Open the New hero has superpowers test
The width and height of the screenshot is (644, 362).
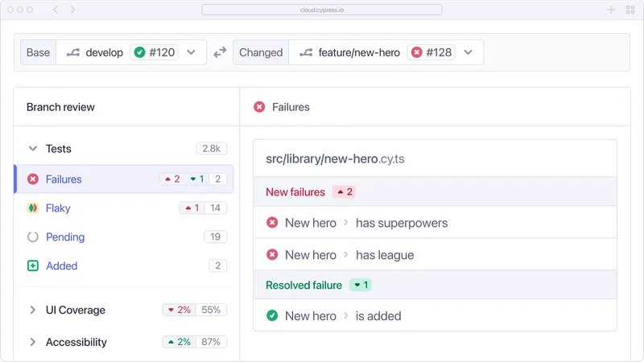tap(435, 223)
